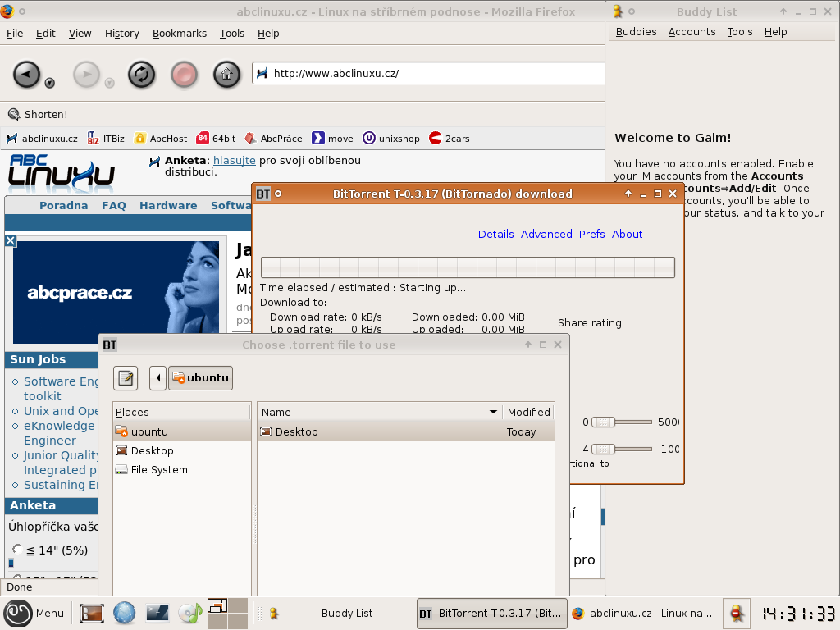This screenshot has width=840, height=630.
Task: Click the site favicon in address bar
Action: coord(262,73)
